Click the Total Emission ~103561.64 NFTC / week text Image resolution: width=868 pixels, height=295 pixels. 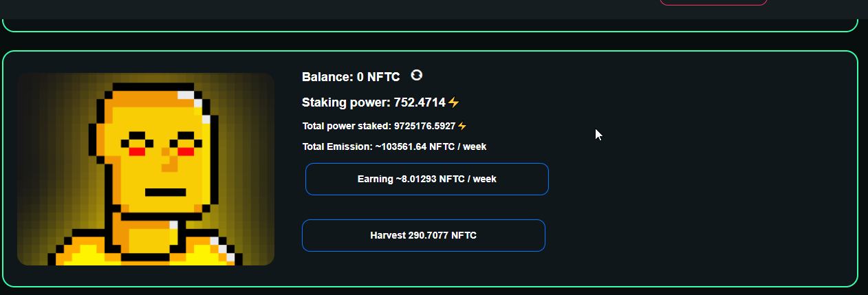395,146
